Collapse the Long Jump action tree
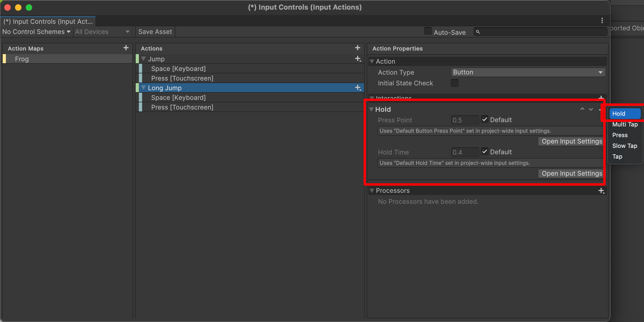 (143, 88)
